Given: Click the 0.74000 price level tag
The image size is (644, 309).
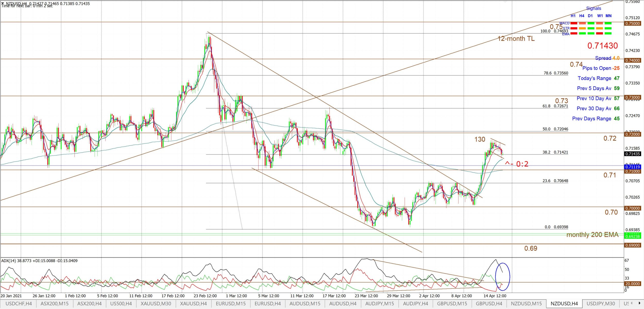Looking at the screenshot, I should click(632, 60).
